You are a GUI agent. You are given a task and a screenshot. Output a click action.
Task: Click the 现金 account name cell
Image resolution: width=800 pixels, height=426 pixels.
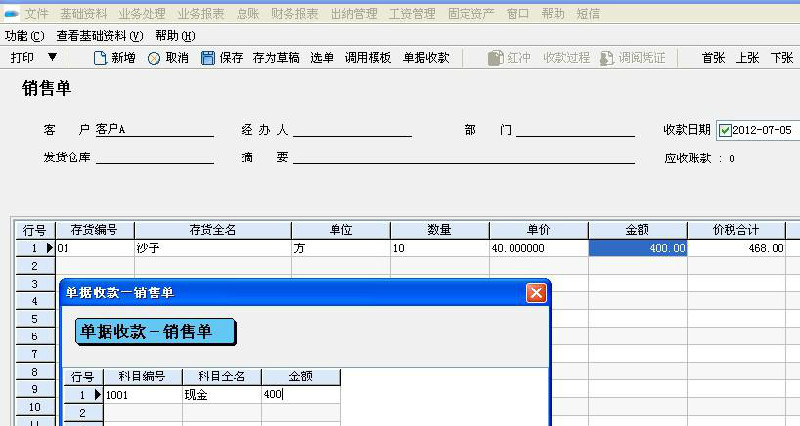tap(222, 395)
